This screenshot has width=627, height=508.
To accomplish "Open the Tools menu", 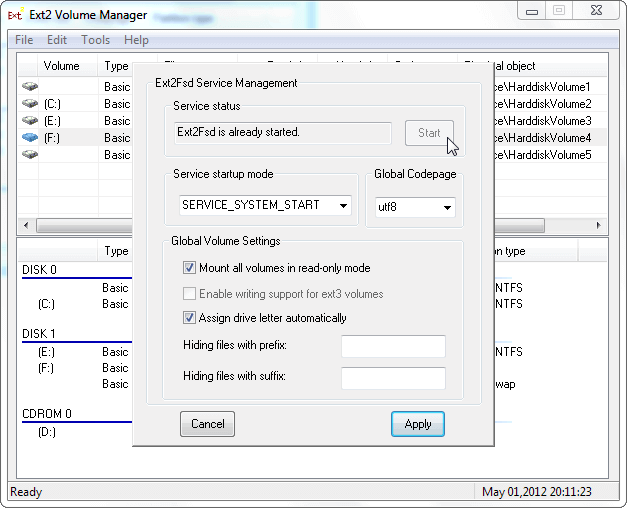I will click(x=96, y=40).
